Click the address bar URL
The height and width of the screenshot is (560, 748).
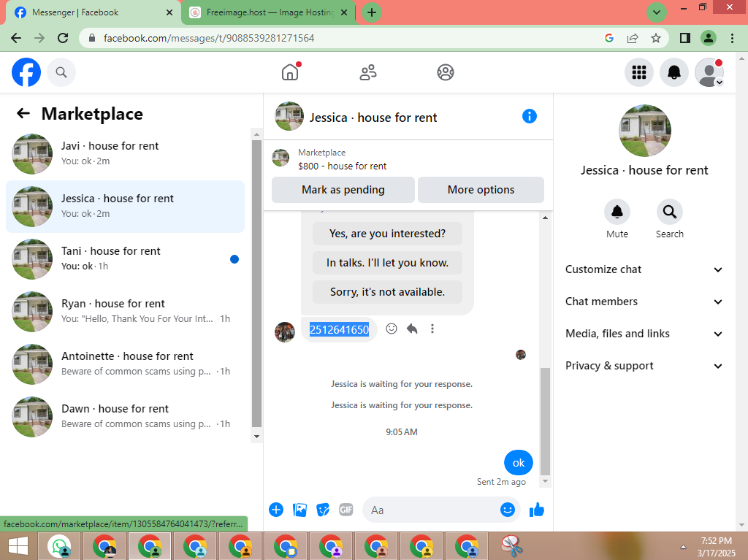pos(209,38)
